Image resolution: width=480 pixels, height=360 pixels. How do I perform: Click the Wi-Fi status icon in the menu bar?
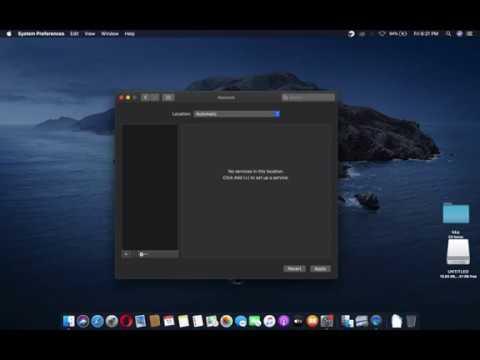[x=382, y=34]
